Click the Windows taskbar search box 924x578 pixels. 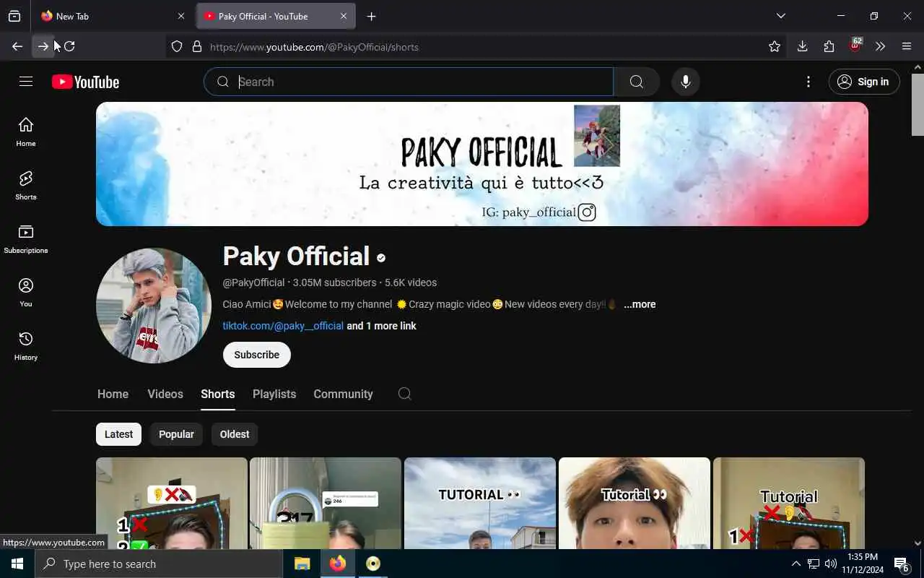click(x=159, y=564)
